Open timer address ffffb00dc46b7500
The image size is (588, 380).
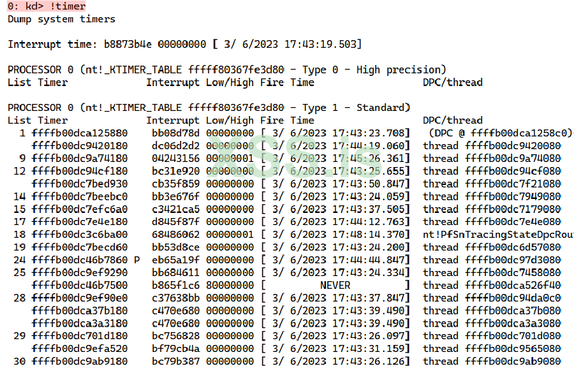(79, 285)
